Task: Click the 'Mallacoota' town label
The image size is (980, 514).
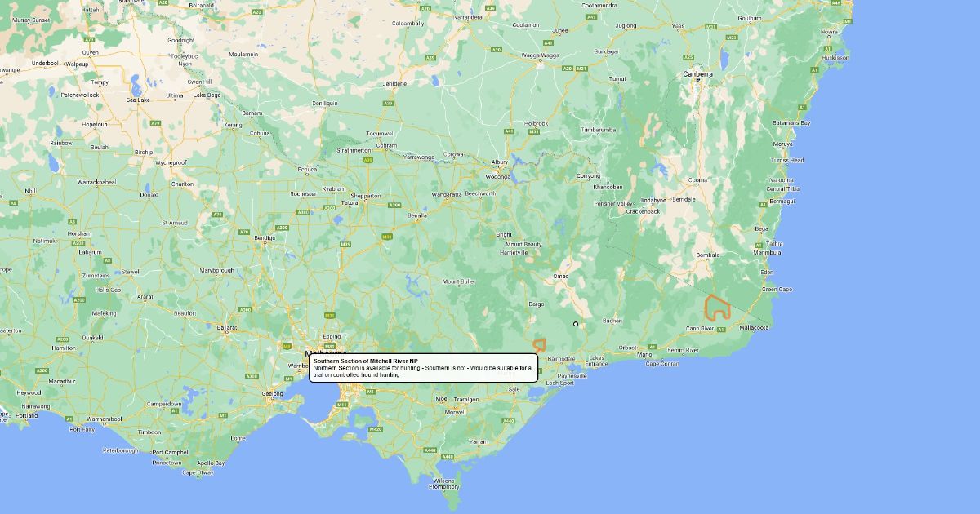Action: click(754, 328)
